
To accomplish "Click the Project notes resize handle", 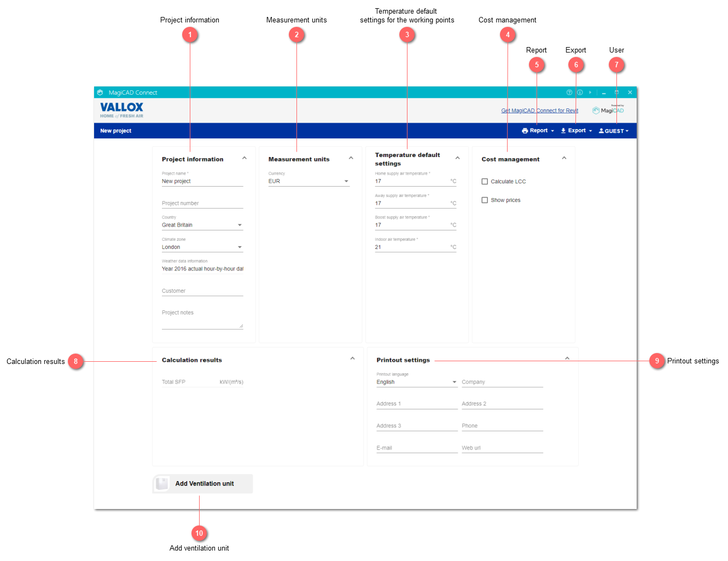I will click(x=241, y=326).
